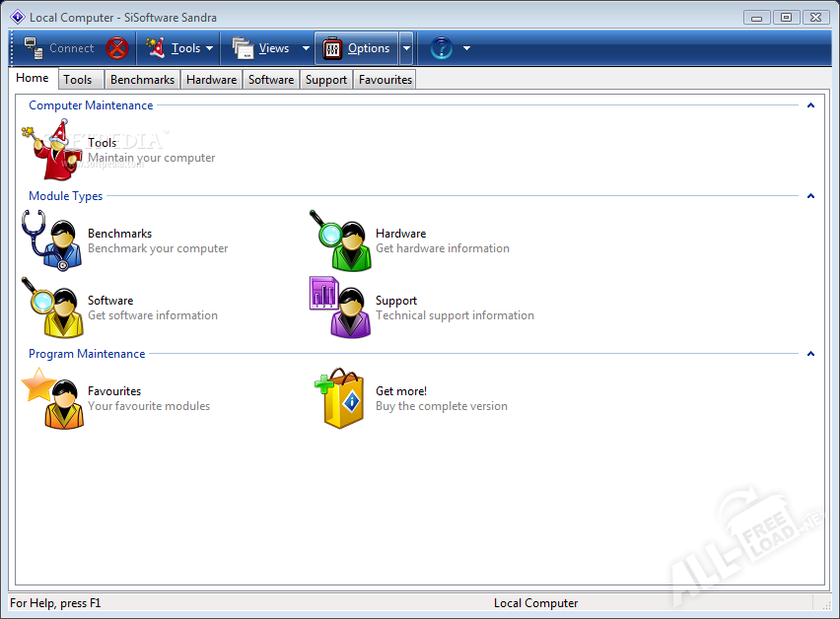Image resolution: width=840 pixels, height=619 pixels.
Task: Click the Connect toolbar button
Action: pos(59,48)
